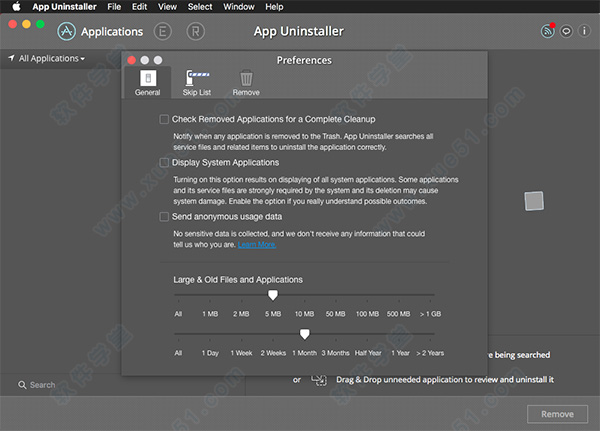This screenshot has height=431, width=600.
Task: Open the Skip List preferences tab
Action: (x=197, y=83)
